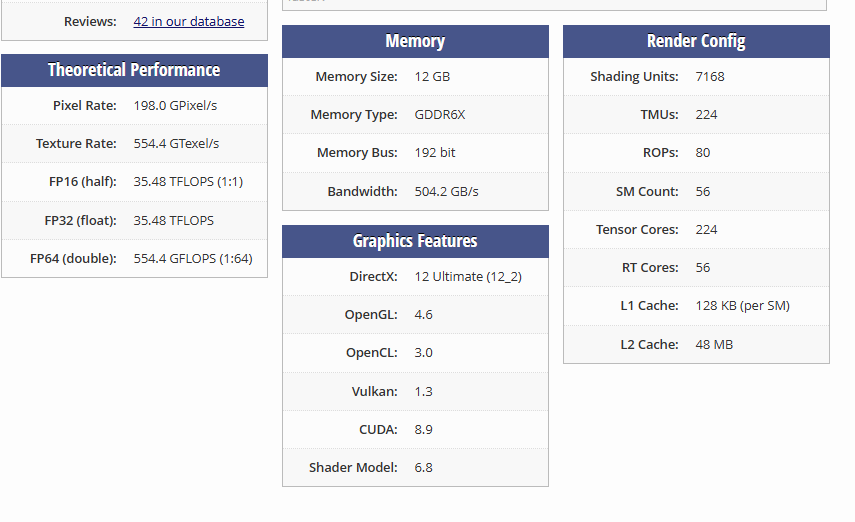
Task: Click the 'Bandwidth:' label
Action: pyautogui.click(x=362, y=191)
